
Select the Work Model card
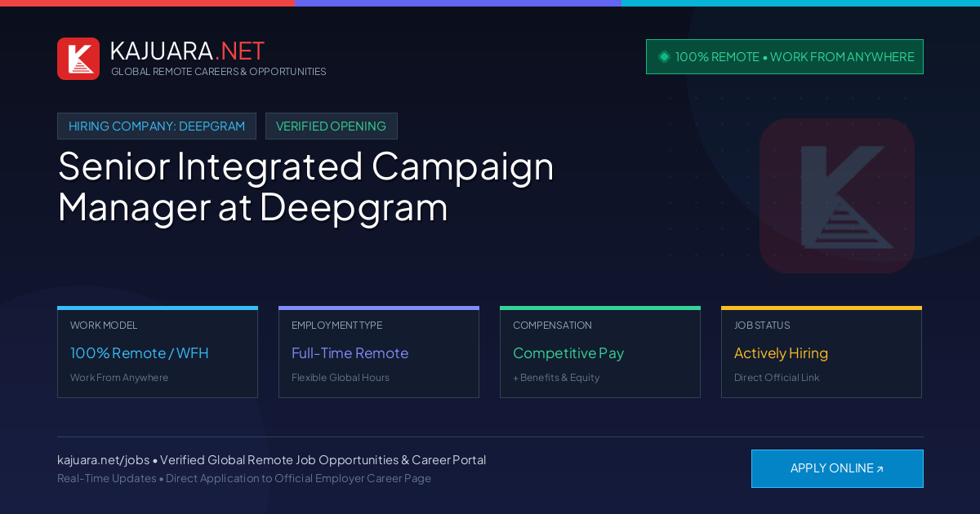(158, 352)
